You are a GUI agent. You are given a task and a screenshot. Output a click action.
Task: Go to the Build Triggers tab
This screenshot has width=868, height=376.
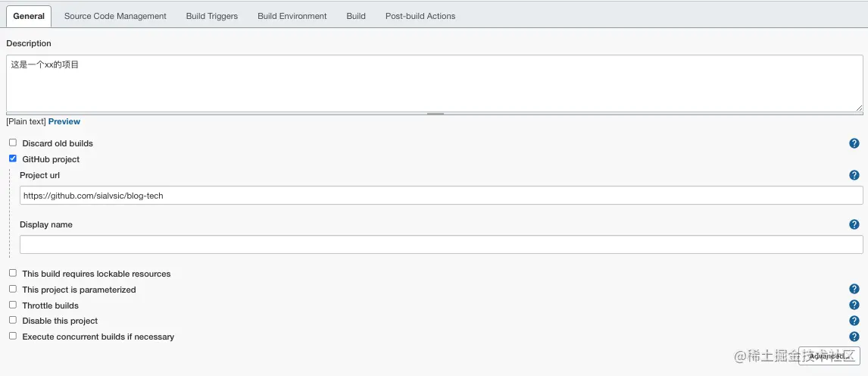click(212, 17)
